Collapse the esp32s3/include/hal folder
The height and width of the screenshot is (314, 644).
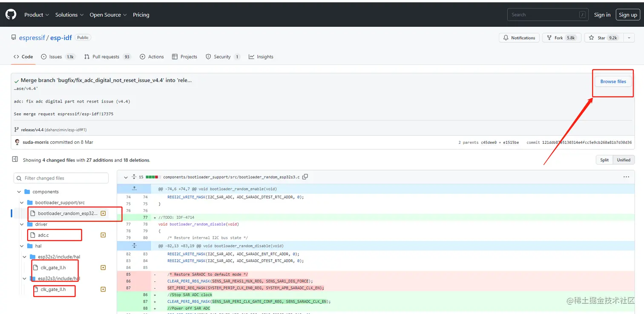coord(25,278)
